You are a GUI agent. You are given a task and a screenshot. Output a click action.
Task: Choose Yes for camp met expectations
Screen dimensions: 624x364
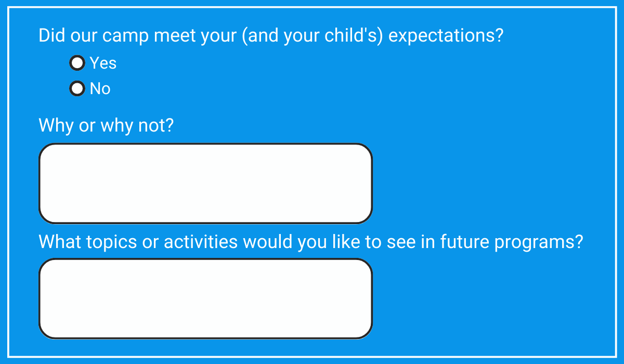point(77,63)
